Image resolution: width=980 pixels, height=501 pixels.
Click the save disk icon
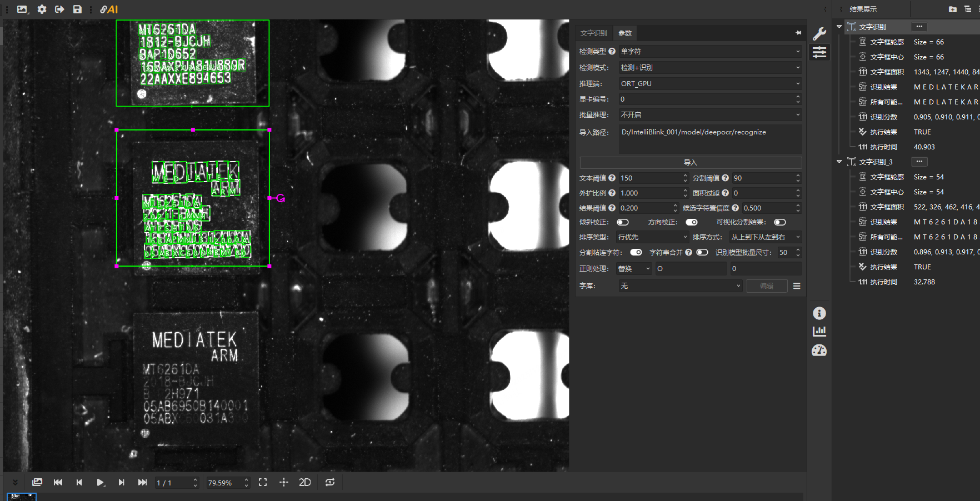tap(77, 9)
